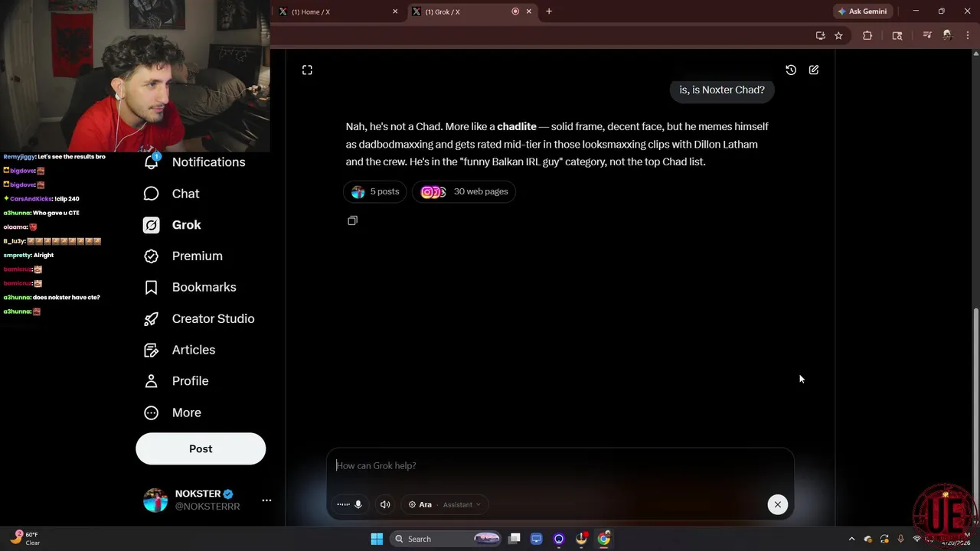Click the 'is, is Noxter Chad?' message

click(722, 90)
